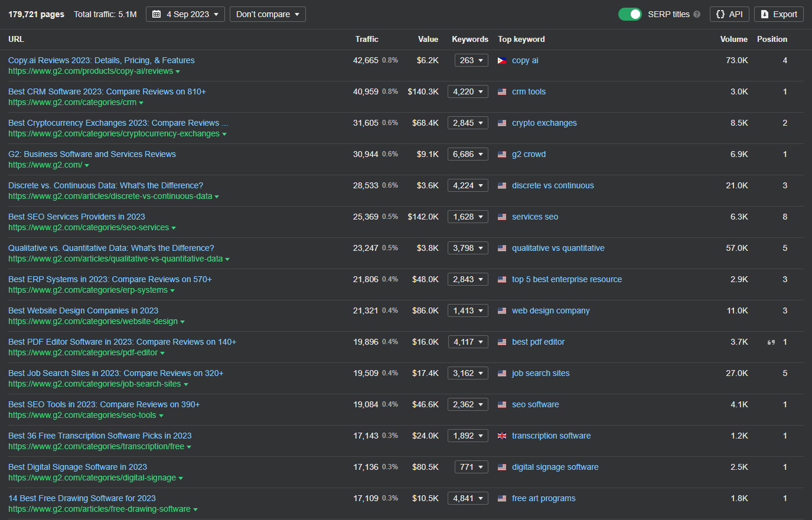
Task: Click the US flag next to crypto exchanges
Action: [x=502, y=123]
